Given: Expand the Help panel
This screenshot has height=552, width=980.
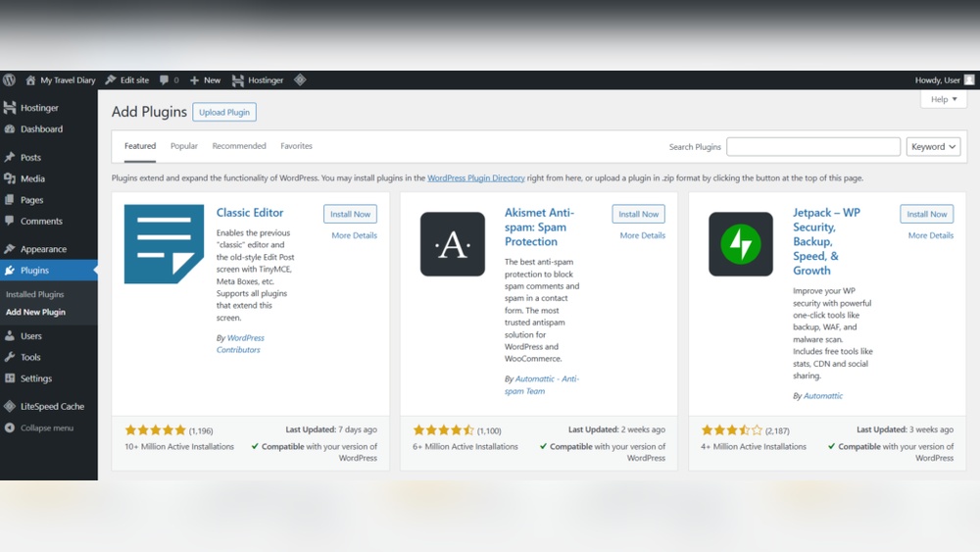Looking at the screenshot, I should 943,99.
